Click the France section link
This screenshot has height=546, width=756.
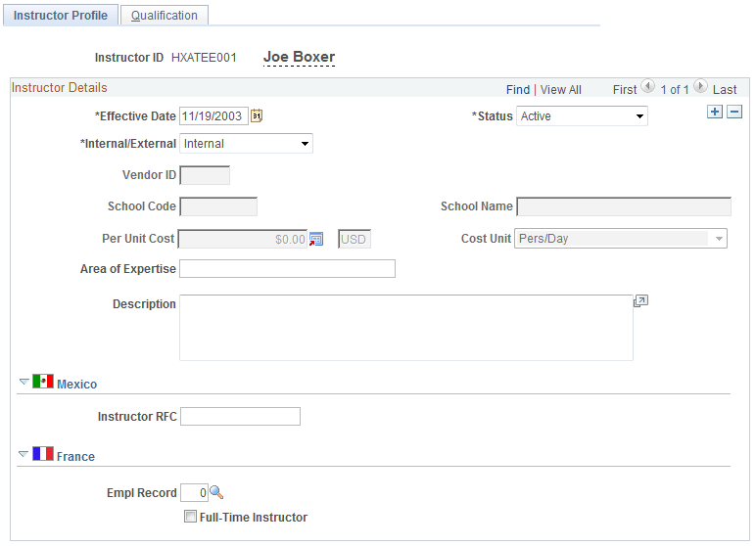pos(75,456)
